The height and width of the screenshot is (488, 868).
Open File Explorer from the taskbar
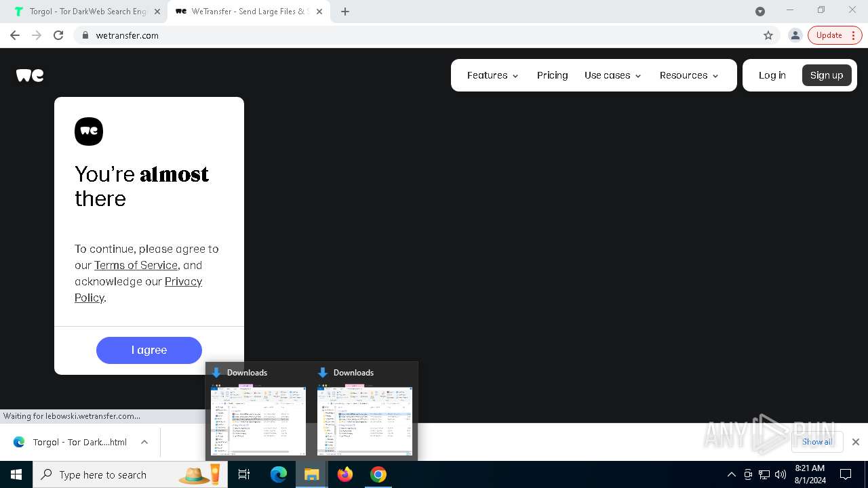pyautogui.click(x=312, y=474)
